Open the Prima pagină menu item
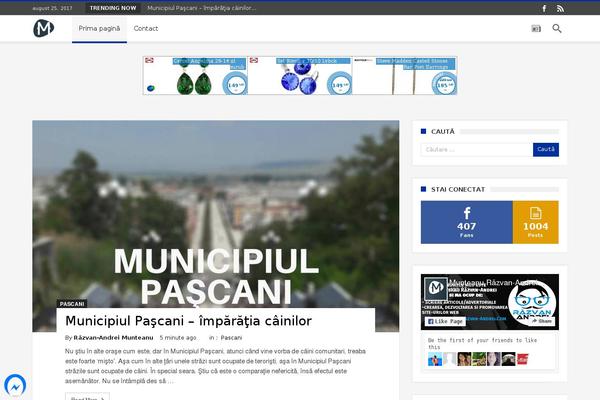 99,29
